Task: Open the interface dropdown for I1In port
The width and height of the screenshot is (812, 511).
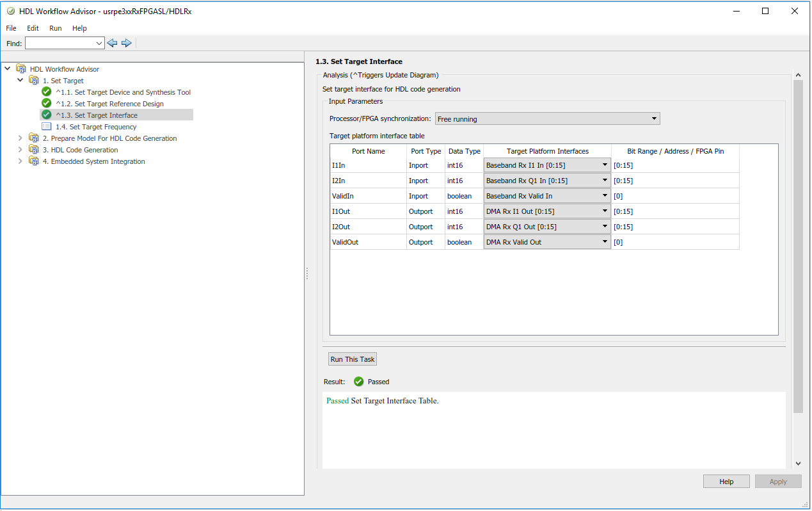Action: click(546, 165)
